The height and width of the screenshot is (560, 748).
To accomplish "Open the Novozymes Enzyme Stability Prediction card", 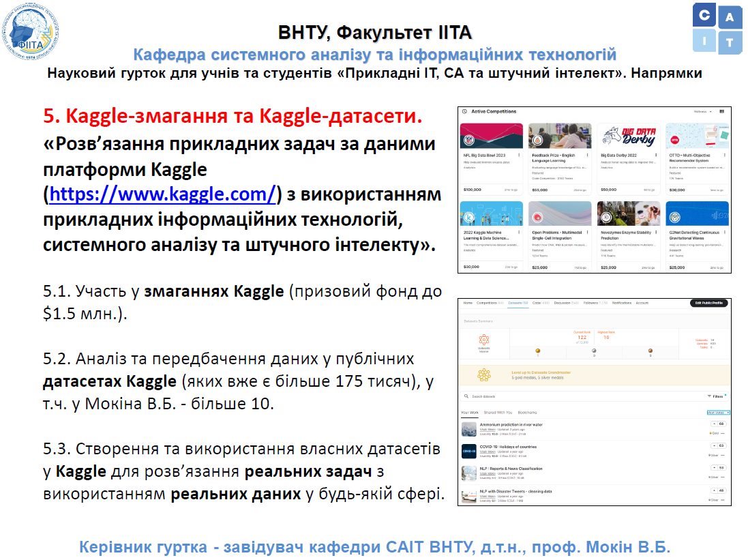I will point(629,237).
